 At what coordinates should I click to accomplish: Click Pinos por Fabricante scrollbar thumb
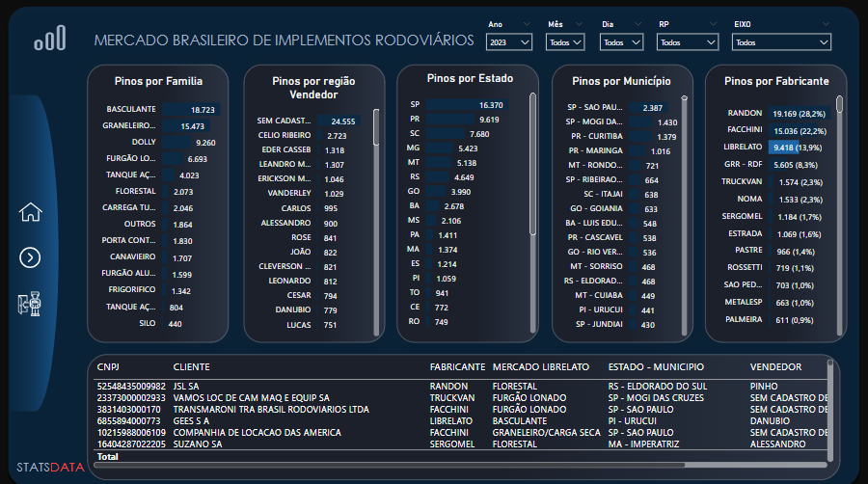pyautogui.click(x=839, y=104)
